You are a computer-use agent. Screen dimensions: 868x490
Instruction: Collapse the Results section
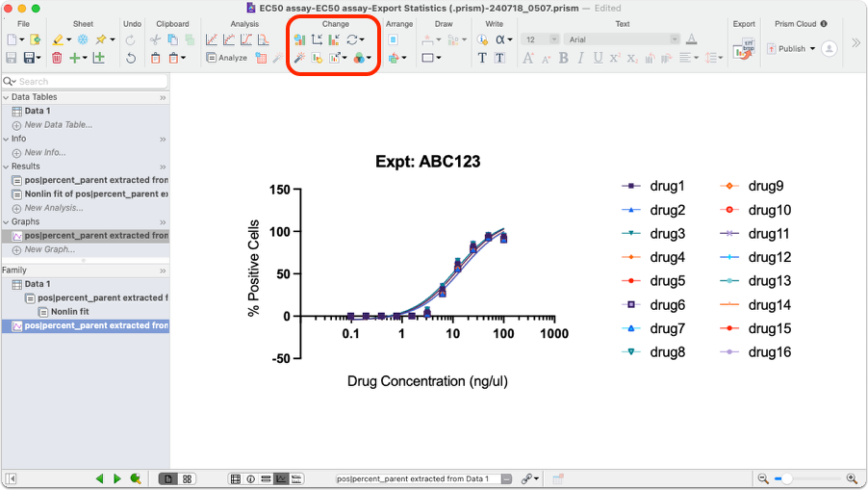6,167
